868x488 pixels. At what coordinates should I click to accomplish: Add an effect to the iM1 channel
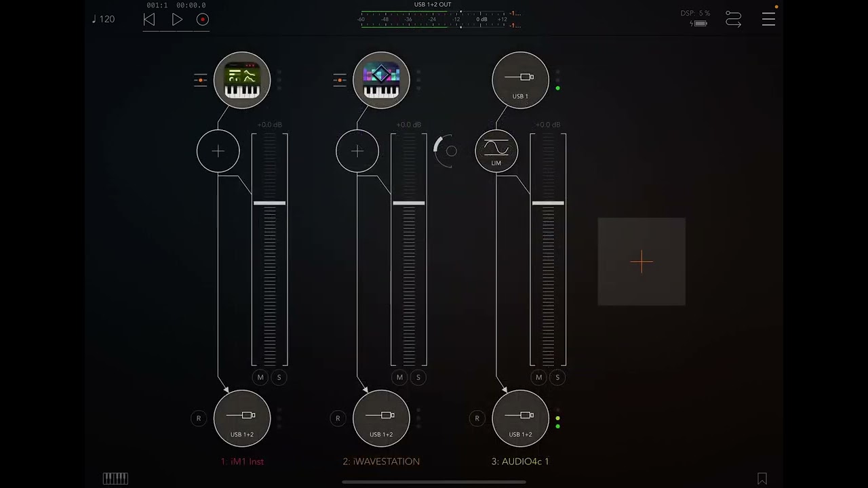(218, 150)
